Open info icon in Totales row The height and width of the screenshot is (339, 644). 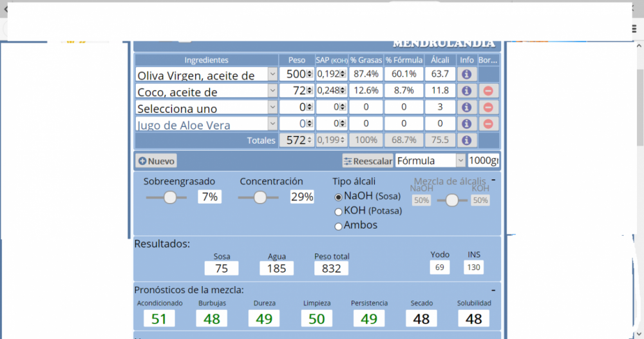point(466,140)
